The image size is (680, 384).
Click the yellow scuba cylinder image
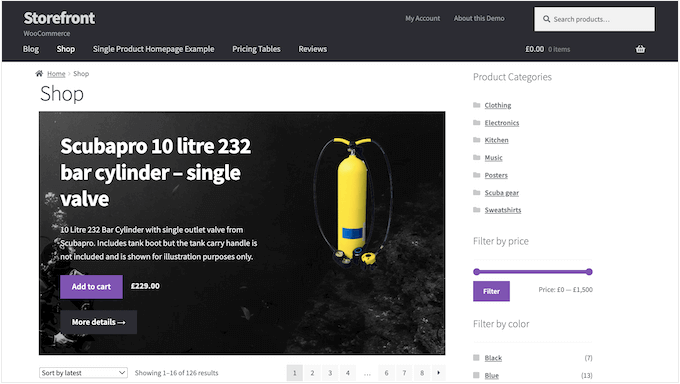point(353,202)
